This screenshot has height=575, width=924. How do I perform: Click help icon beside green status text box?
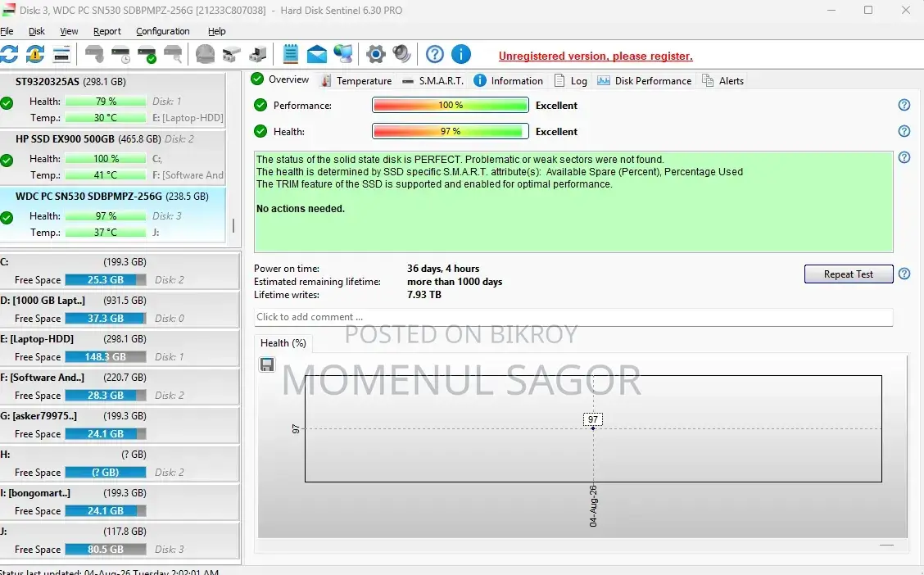coord(904,157)
